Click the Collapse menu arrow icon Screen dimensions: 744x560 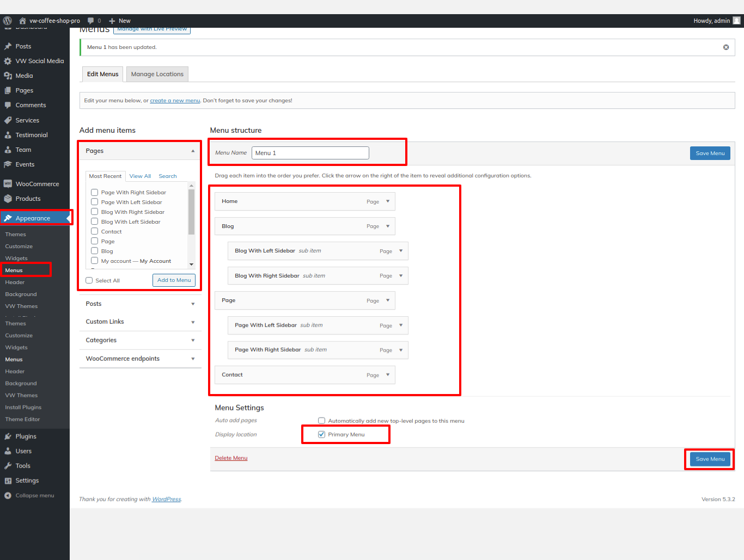point(8,496)
